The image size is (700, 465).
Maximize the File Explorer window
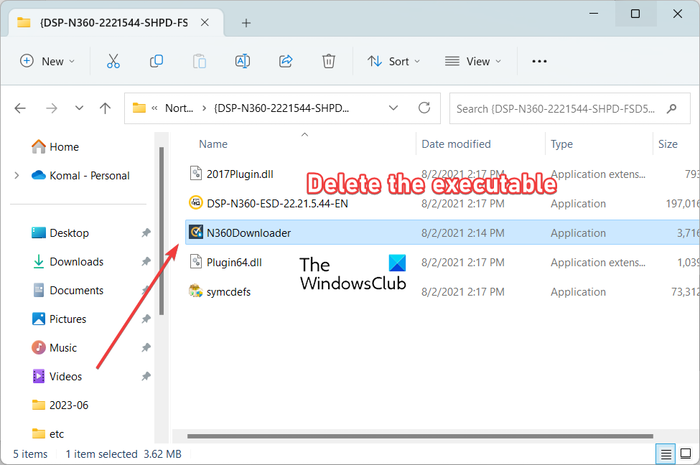click(x=635, y=14)
